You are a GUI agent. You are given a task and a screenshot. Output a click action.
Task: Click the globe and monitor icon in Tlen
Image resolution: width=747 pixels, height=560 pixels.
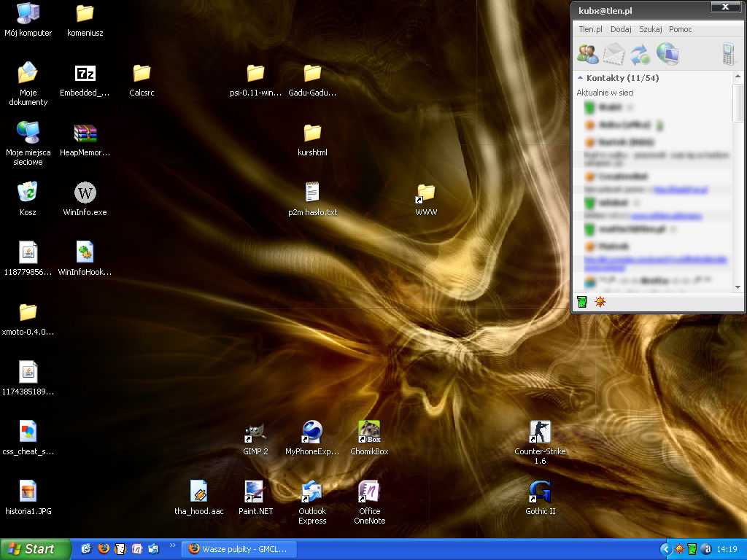(x=667, y=53)
